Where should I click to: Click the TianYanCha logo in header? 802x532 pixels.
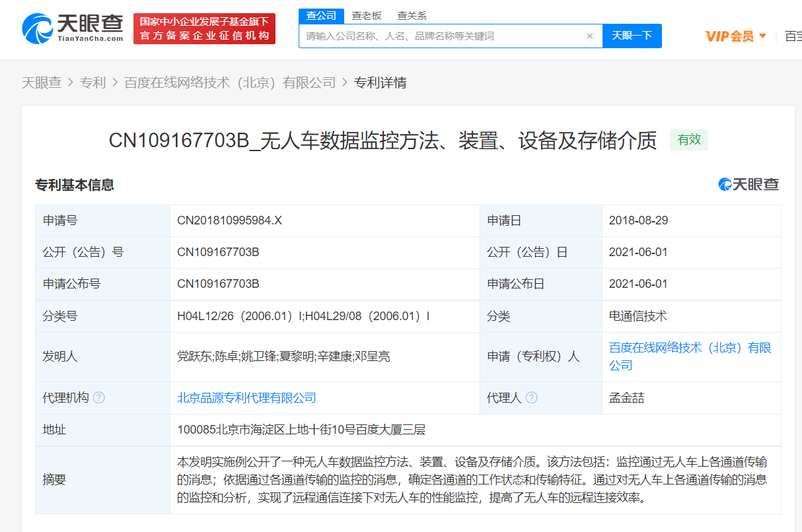(x=73, y=28)
